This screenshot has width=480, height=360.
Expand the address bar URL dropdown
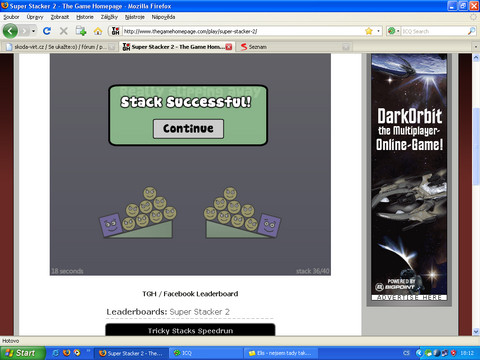click(378, 31)
